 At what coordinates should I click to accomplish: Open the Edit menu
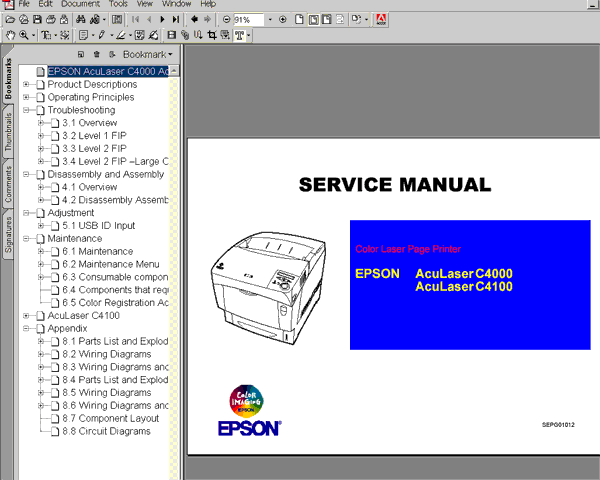[x=45, y=4]
